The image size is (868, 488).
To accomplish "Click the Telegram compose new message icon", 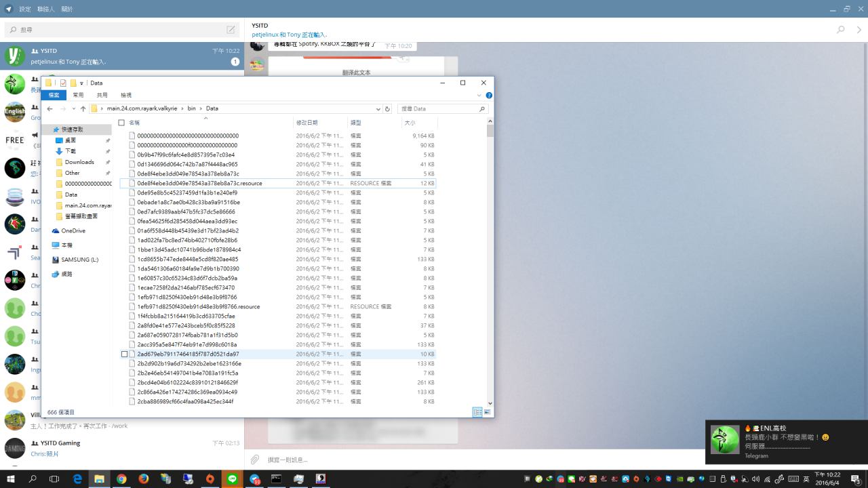I will (231, 30).
